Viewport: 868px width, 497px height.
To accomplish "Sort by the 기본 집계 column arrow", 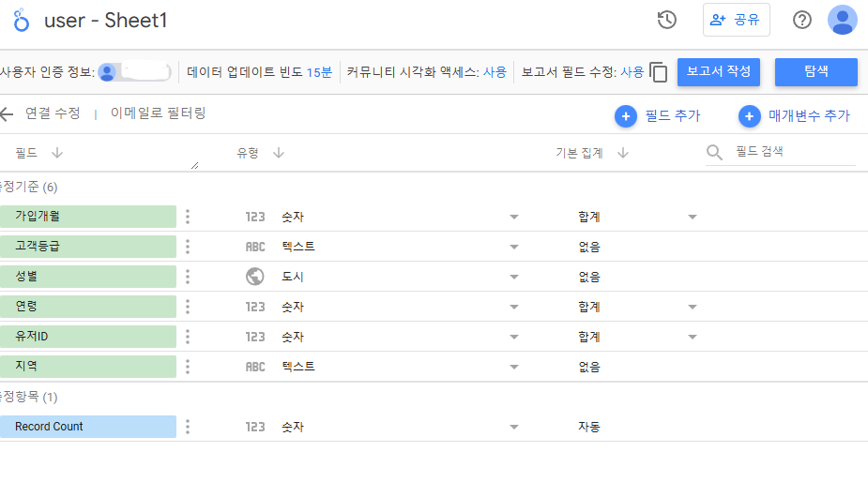I will click(623, 153).
